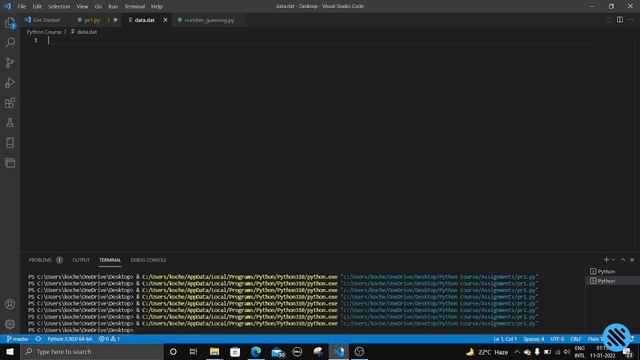Maximize the panel with the up chevron
The image size is (640, 360).
pos(623,260)
